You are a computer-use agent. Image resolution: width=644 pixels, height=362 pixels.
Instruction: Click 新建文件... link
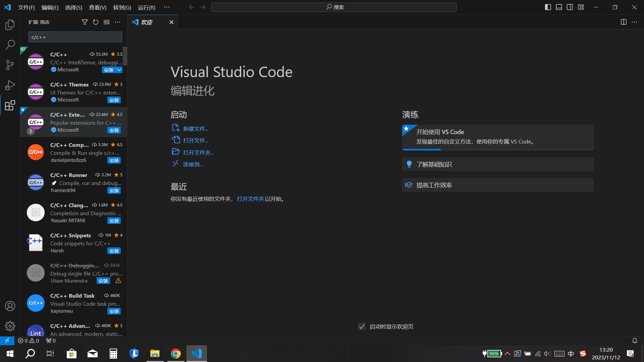(196, 129)
